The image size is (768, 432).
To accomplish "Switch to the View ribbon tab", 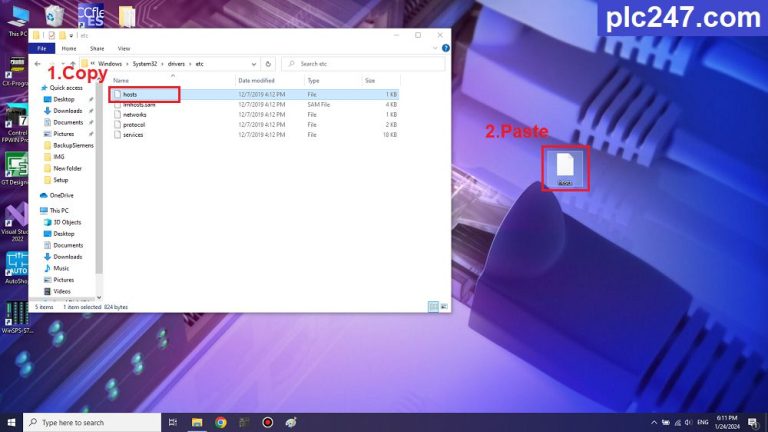I will pos(124,47).
